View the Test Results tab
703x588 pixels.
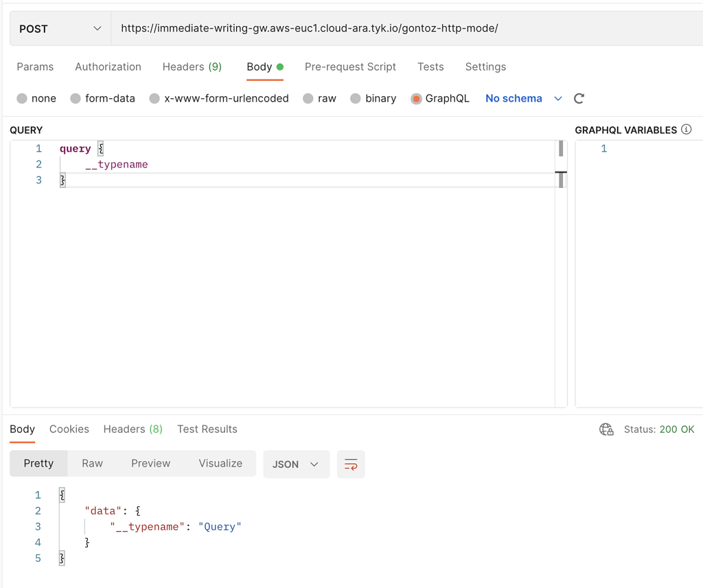pyautogui.click(x=207, y=429)
